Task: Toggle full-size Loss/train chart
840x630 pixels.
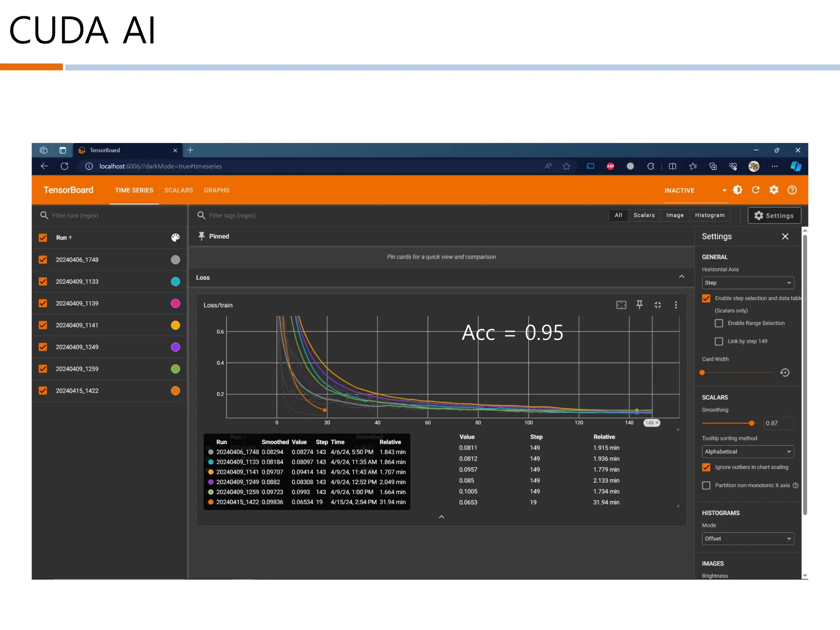Action: tap(657, 305)
